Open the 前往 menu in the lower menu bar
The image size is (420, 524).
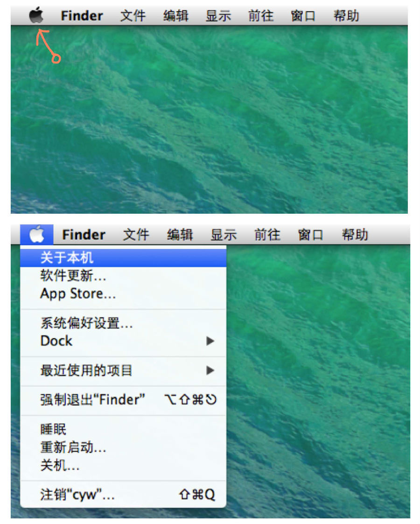pyautogui.click(x=267, y=235)
